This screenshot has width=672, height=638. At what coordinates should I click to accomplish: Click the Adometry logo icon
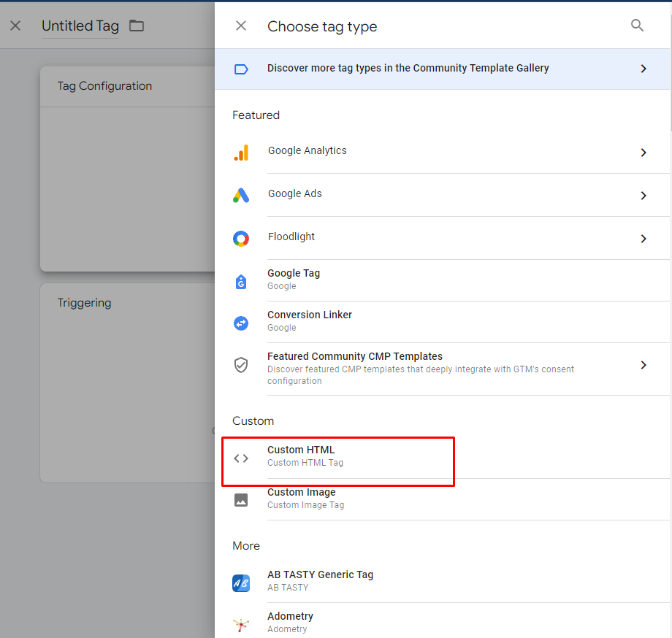point(241,625)
